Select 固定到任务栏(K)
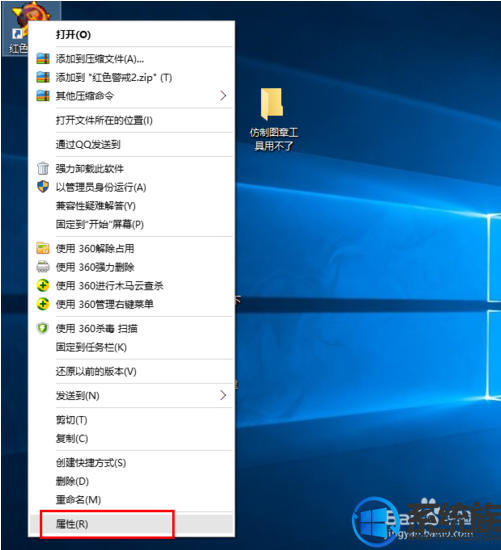This screenshot has height=550, width=501. pos(131,347)
